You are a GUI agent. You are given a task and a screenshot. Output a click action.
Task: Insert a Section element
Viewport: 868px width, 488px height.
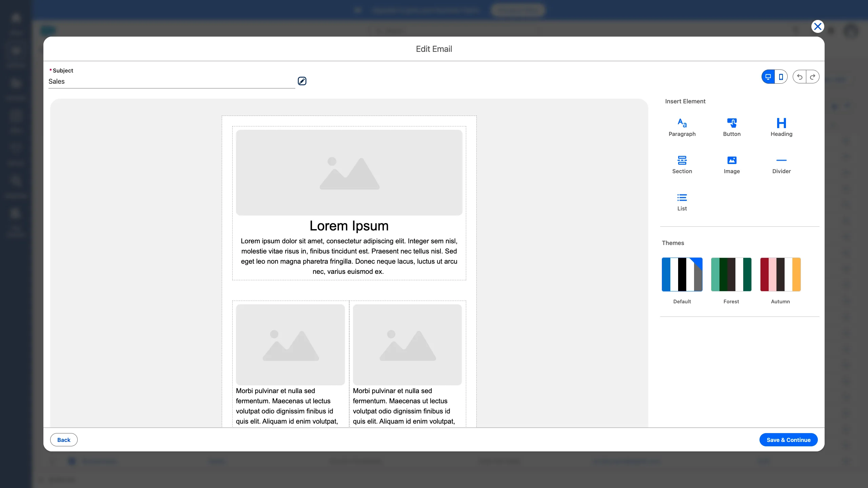(682, 164)
